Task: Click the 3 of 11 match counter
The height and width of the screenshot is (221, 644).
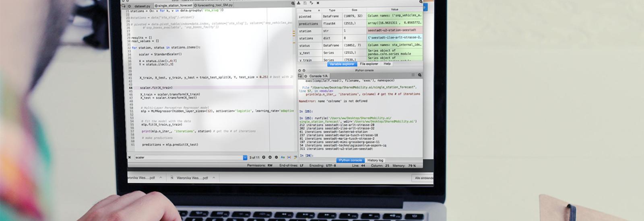Action: 254,158
